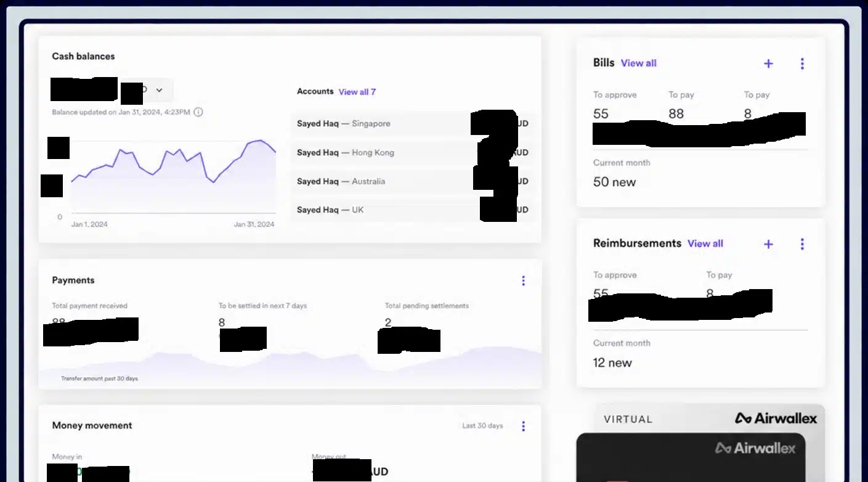
Task: Show balance update info tooltip icon
Action: pos(198,112)
